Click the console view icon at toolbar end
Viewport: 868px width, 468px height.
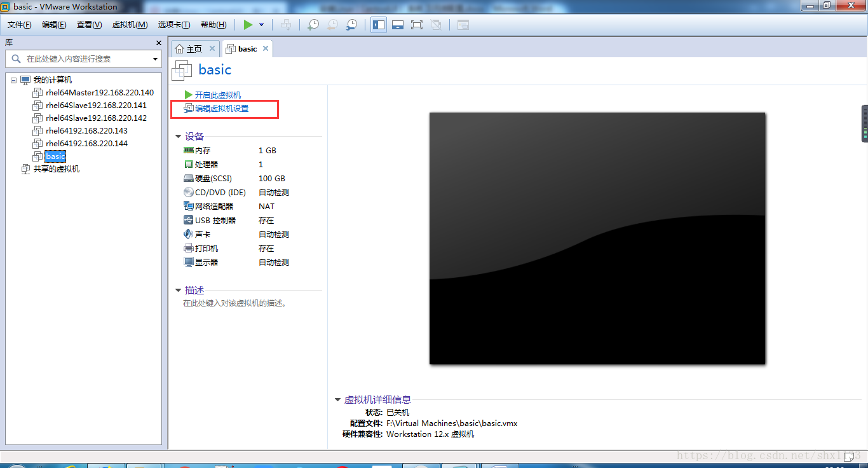(x=463, y=25)
